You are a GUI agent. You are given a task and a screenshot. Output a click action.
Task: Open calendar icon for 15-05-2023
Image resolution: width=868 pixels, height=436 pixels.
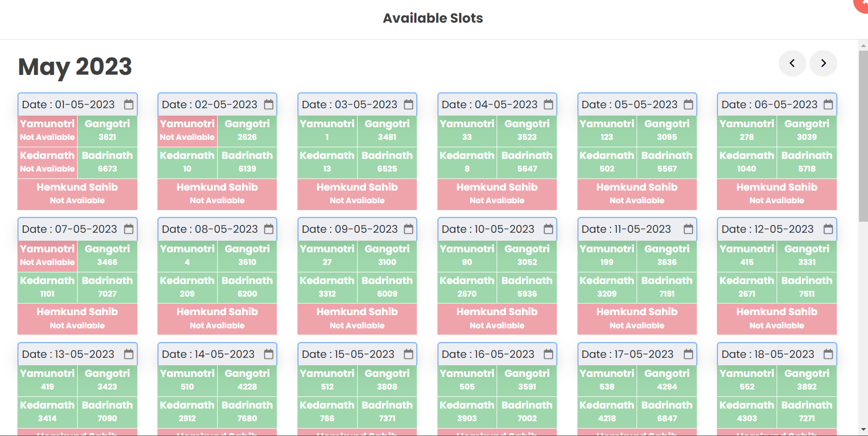coord(408,354)
